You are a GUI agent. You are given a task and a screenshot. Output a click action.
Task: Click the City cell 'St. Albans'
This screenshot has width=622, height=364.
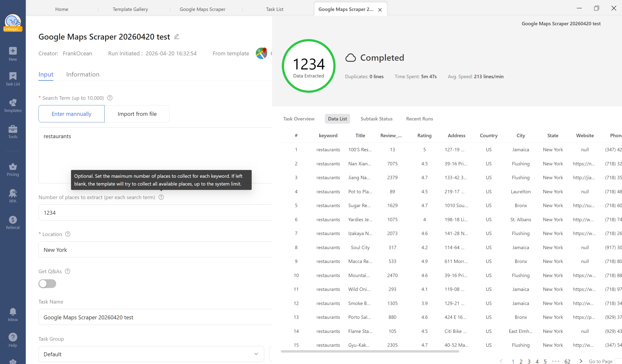tap(521, 219)
